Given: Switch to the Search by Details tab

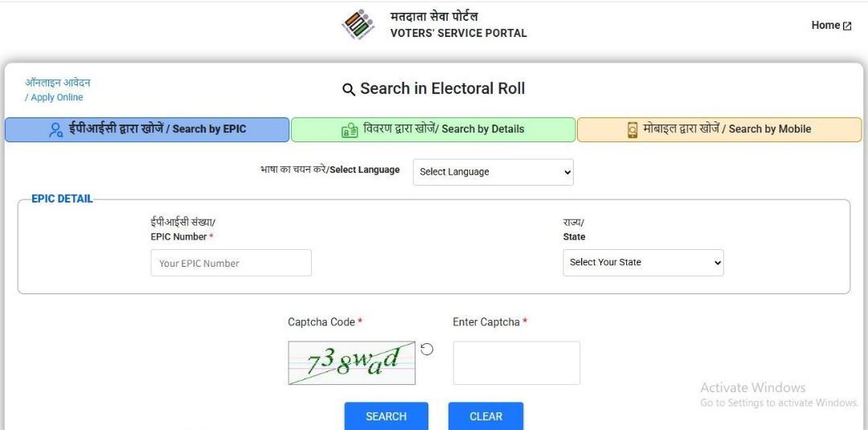Looking at the screenshot, I should pyautogui.click(x=433, y=129).
